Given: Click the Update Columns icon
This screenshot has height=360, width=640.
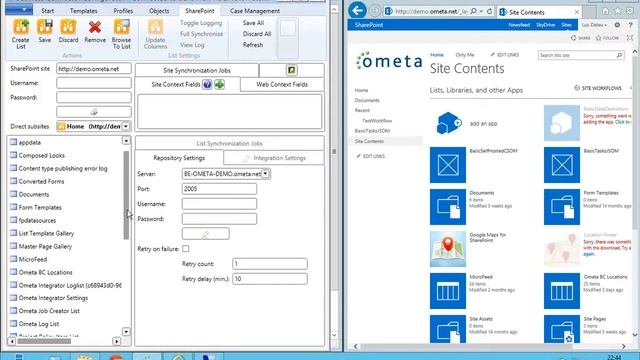Looking at the screenshot, I should coord(155,27).
